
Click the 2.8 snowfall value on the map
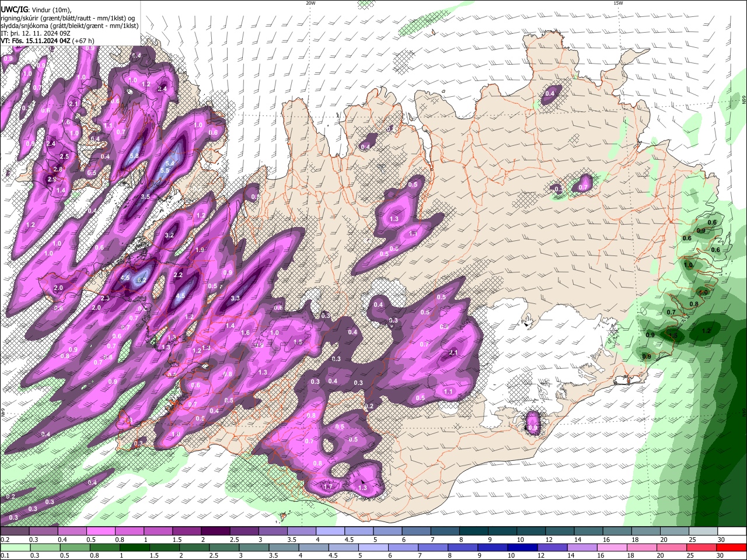click(58, 169)
